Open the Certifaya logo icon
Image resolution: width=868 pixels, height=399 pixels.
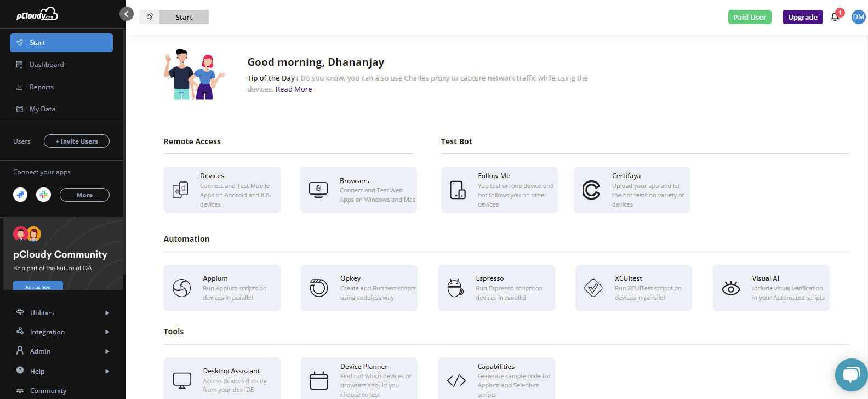[x=591, y=190]
